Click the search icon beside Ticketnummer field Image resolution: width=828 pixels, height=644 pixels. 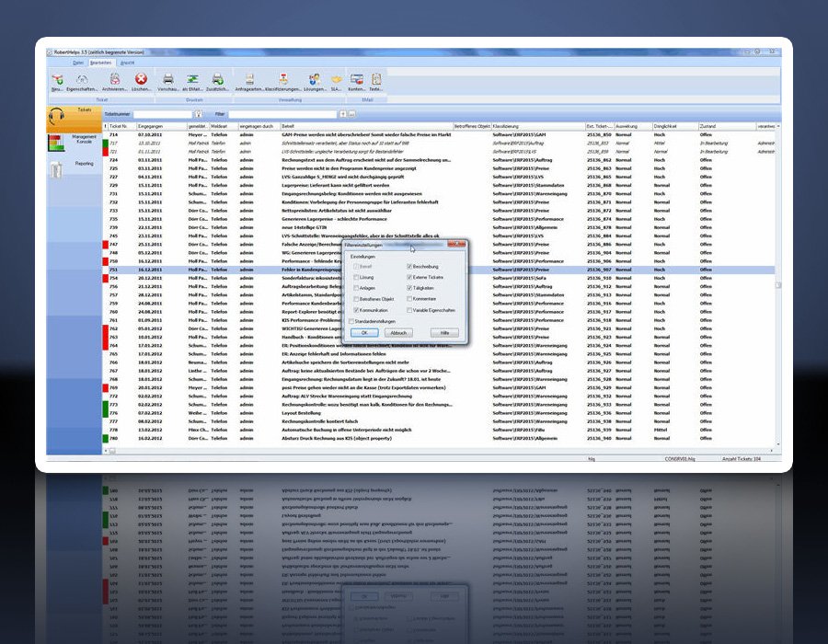click(x=199, y=114)
